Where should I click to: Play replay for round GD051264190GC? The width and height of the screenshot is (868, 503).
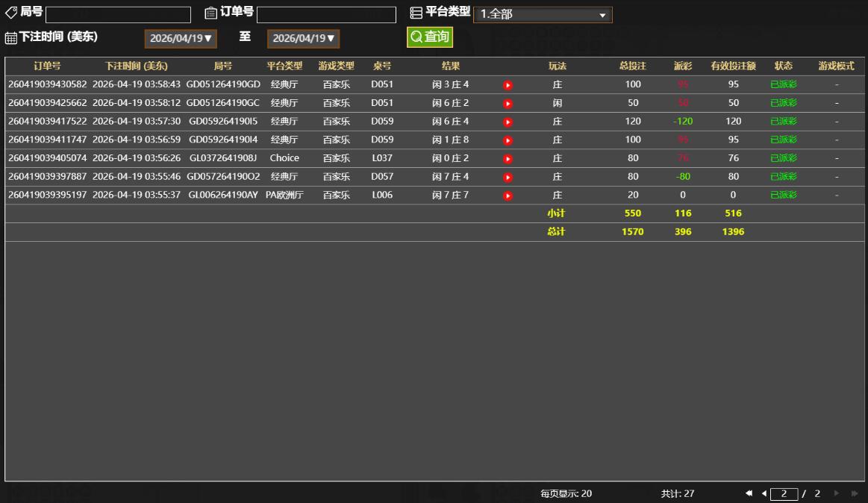(x=508, y=104)
